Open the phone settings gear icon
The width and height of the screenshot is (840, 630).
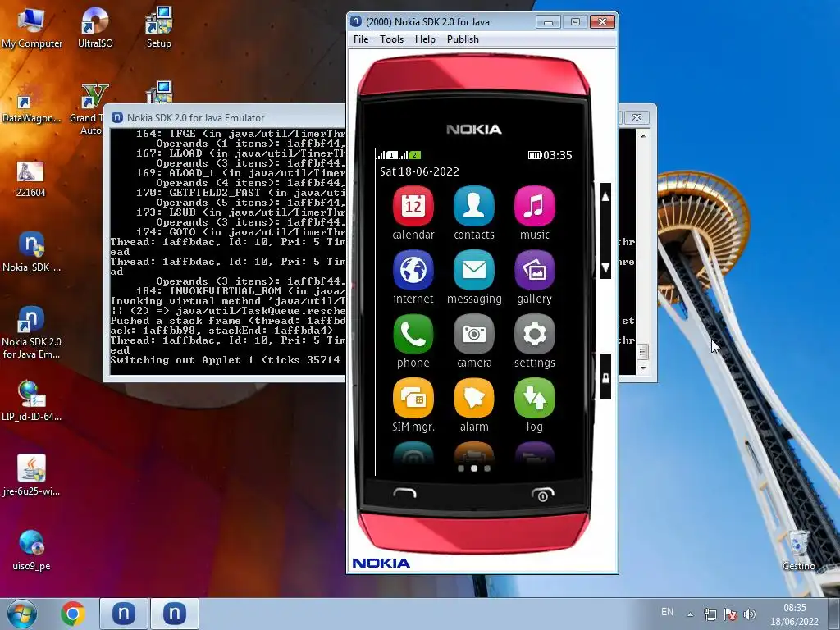(x=534, y=335)
